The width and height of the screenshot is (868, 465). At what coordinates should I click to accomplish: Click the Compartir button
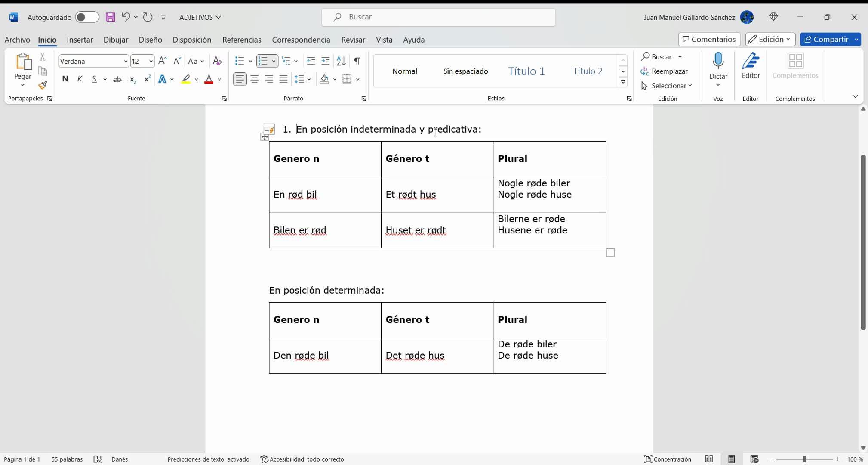click(826, 39)
